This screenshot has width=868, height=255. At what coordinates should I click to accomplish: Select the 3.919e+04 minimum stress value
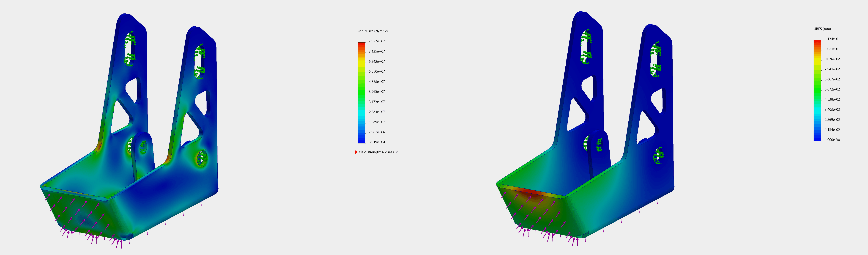(x=376, y=142)
